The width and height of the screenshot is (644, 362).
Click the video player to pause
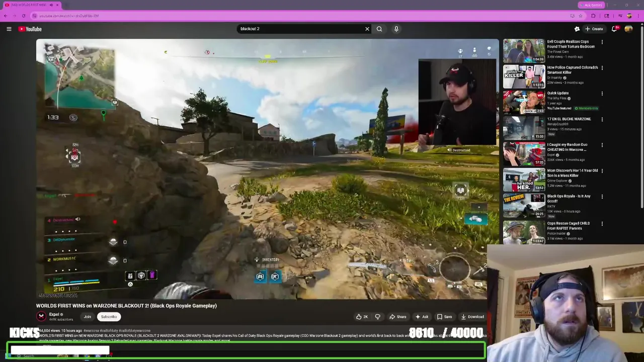267,169
